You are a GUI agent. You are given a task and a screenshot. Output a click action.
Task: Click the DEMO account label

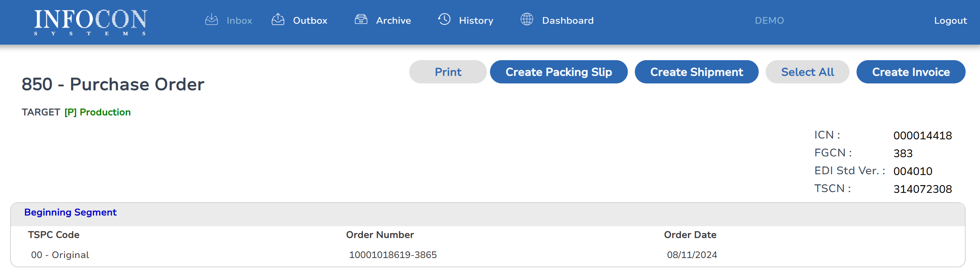tap(769, 21)
